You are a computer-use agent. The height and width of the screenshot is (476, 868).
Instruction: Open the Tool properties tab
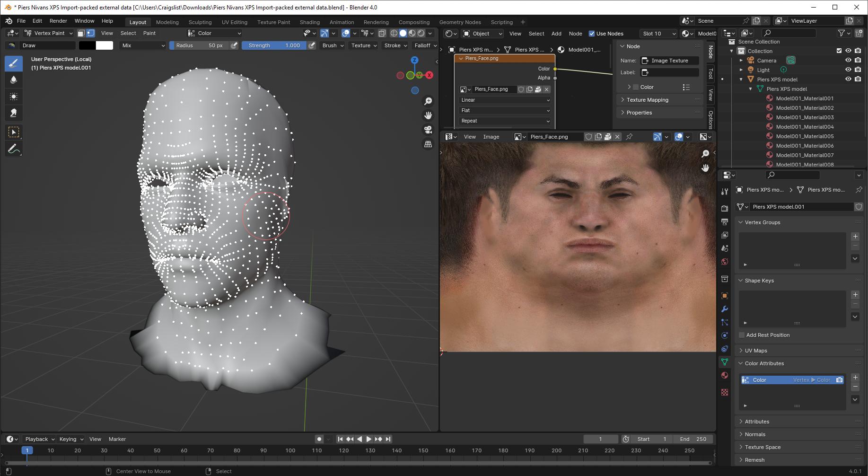[x=724, y=192]
